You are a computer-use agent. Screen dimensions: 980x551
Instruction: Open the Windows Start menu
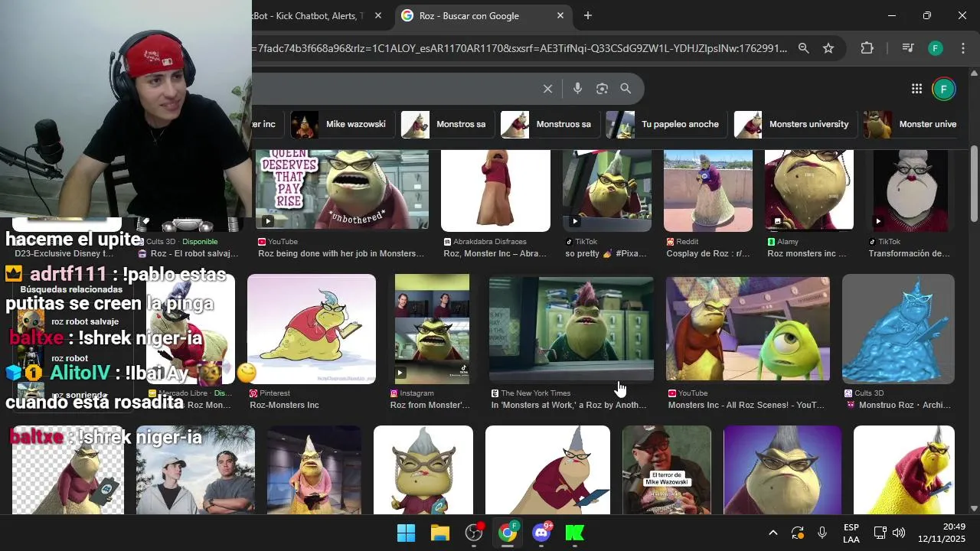tap(406, 533)
